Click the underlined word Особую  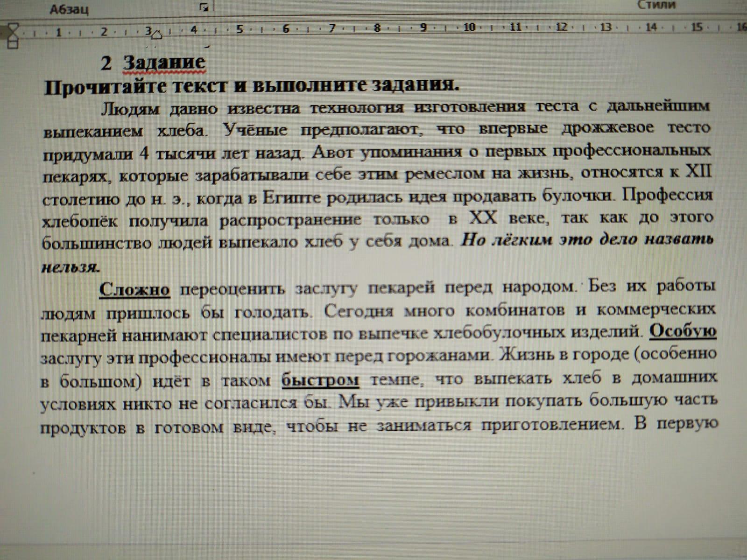[683, 332]
